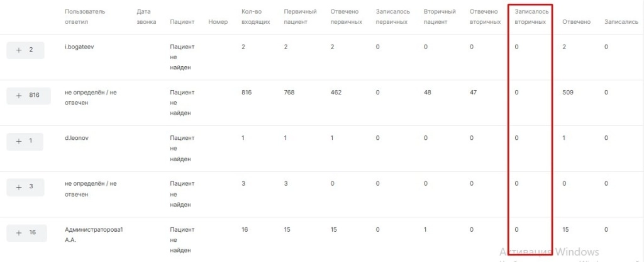Sort by 'Кол-во входящих' column header
This screenshot has height=262, width=644.
coord(255,17)
